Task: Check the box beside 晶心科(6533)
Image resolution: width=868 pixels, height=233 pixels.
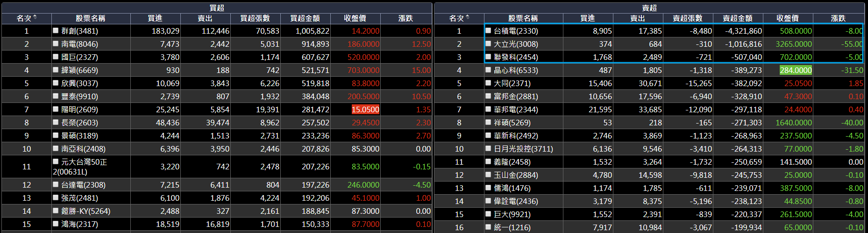Action: click(x=488, y=70)
